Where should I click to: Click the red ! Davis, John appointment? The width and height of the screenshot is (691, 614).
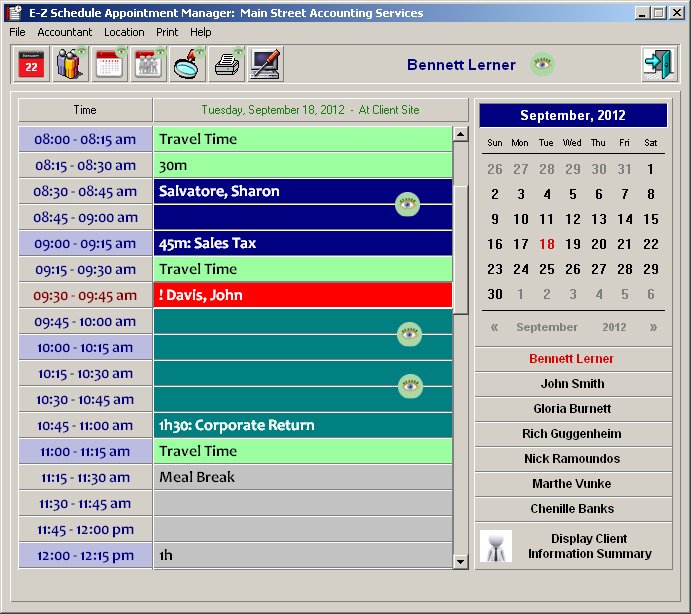pos(302,295)
